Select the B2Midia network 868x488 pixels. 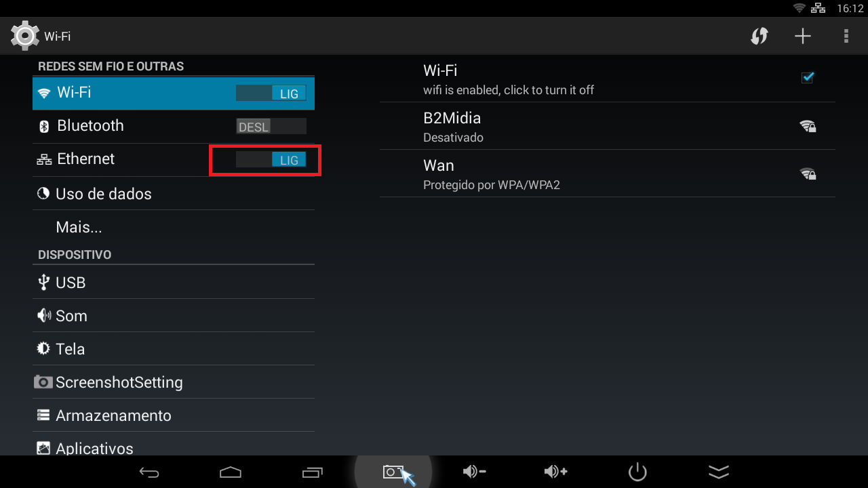[608, 126]
